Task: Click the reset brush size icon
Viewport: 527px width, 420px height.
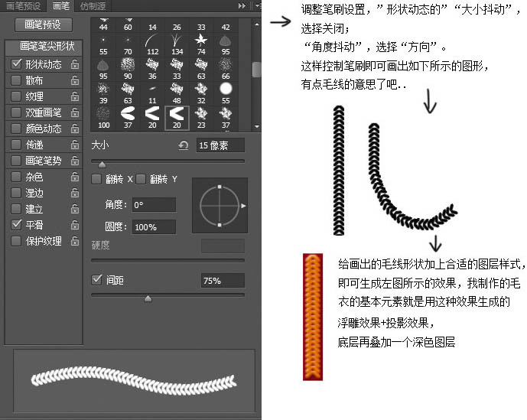Action: [x=183, y=145]
